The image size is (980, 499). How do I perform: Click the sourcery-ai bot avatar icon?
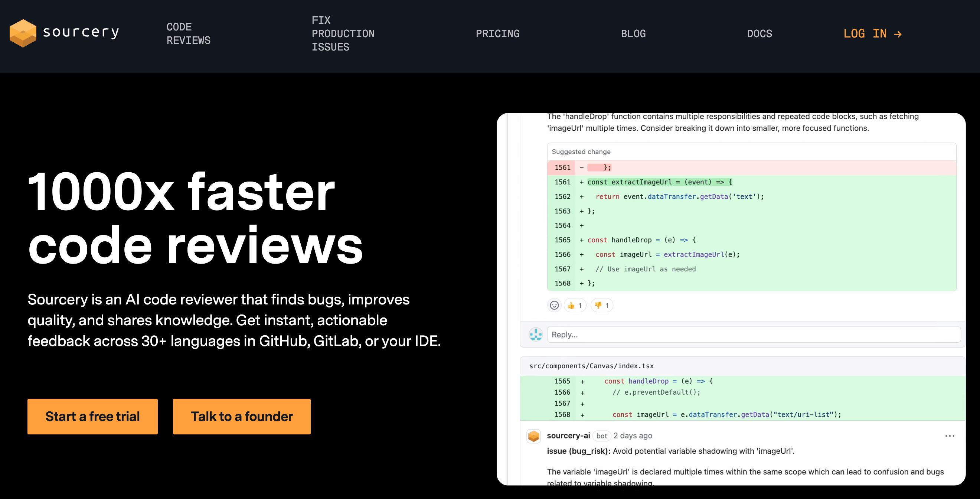click(x=534, y=436)
